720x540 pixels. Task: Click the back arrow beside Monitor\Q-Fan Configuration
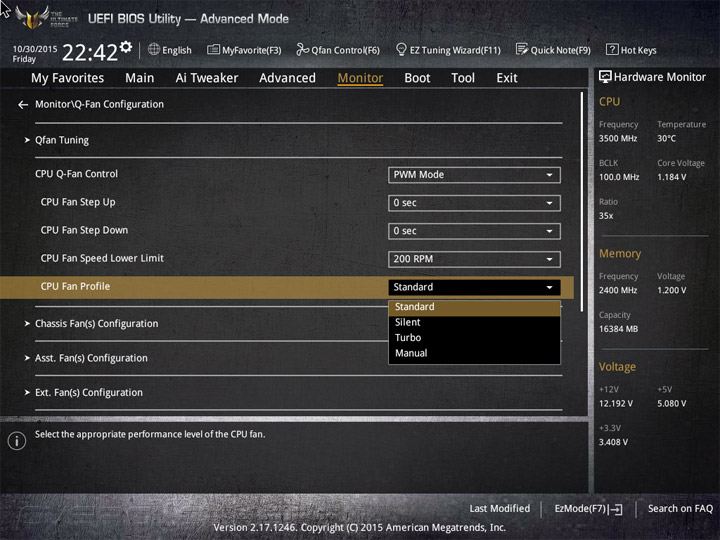(x=23, y=105)
